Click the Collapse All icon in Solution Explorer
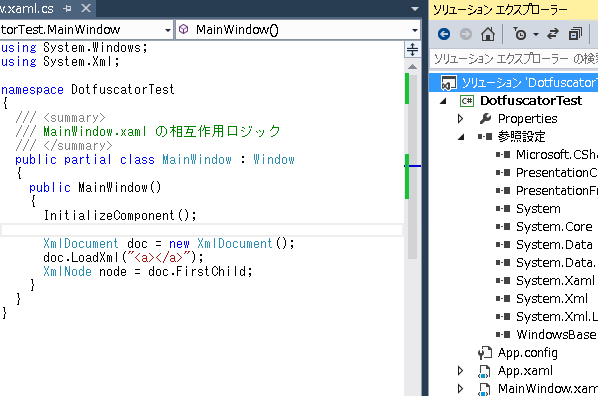This screenshot has height=396, width=598. coord(575,34)
